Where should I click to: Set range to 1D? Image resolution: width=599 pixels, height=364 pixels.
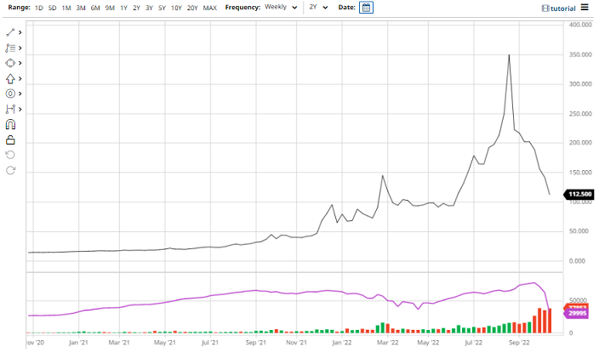pyautogui.click(x=38, y=8)
